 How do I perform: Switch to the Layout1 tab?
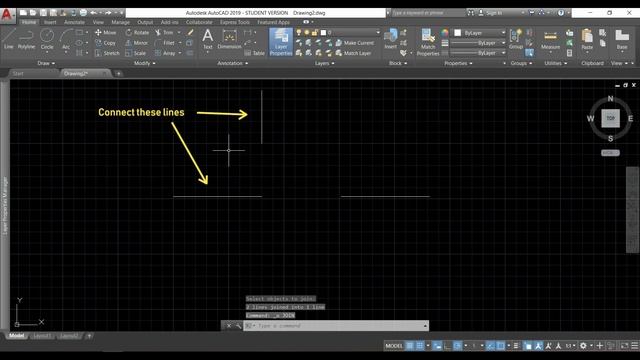pos(42,336)
